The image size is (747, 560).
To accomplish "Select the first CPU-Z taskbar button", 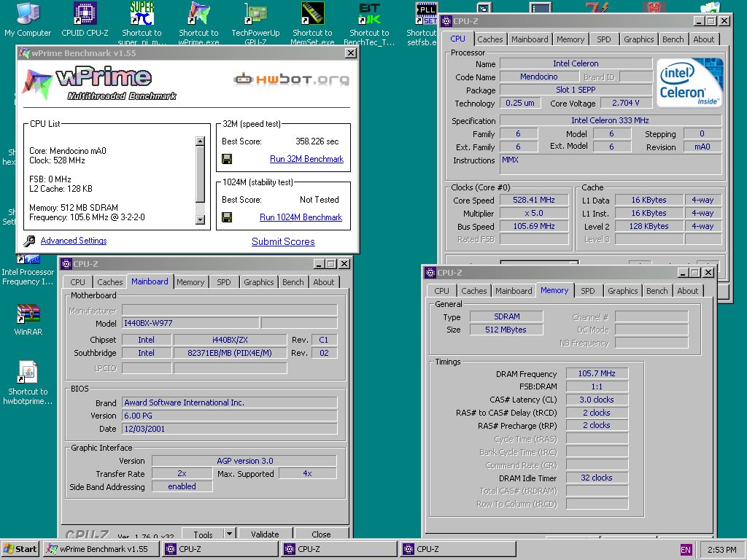I will coord(220,549).
